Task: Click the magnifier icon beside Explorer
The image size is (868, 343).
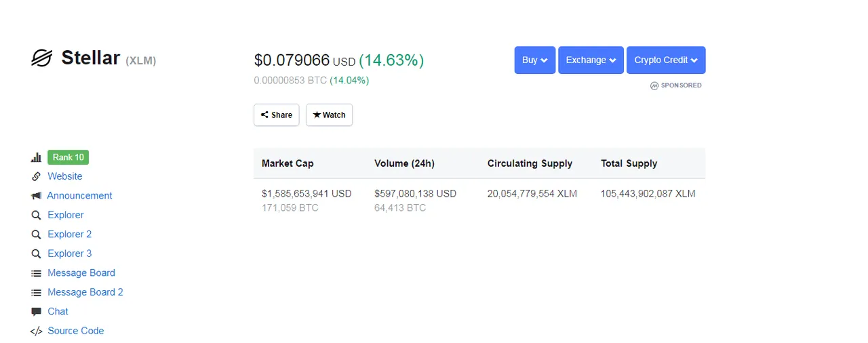Action: (x=36, y=215)
